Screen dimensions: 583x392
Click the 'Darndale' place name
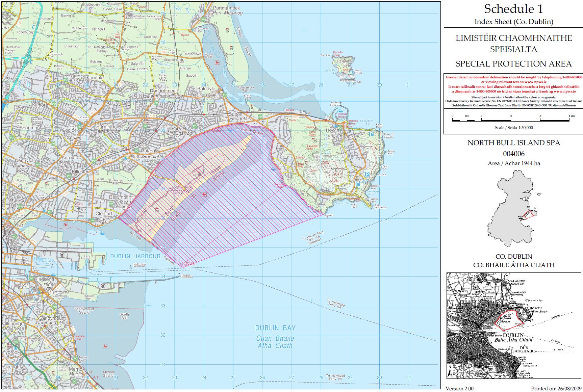click(94, 78)
